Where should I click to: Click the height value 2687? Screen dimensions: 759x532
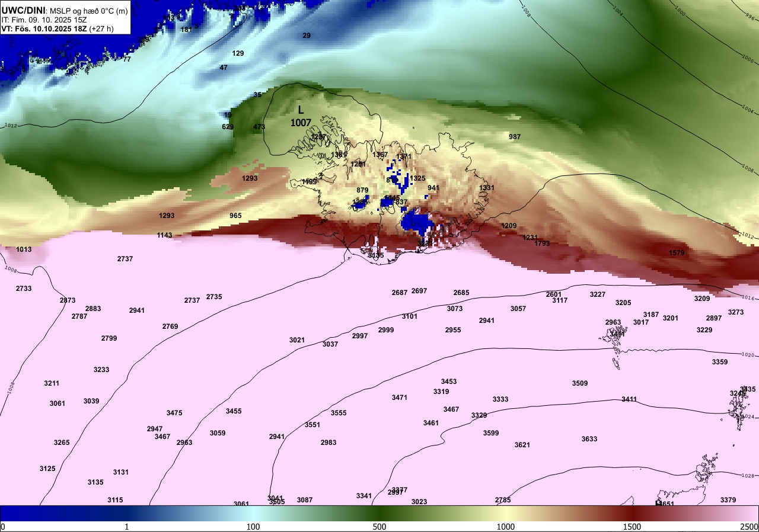(400, 293)
